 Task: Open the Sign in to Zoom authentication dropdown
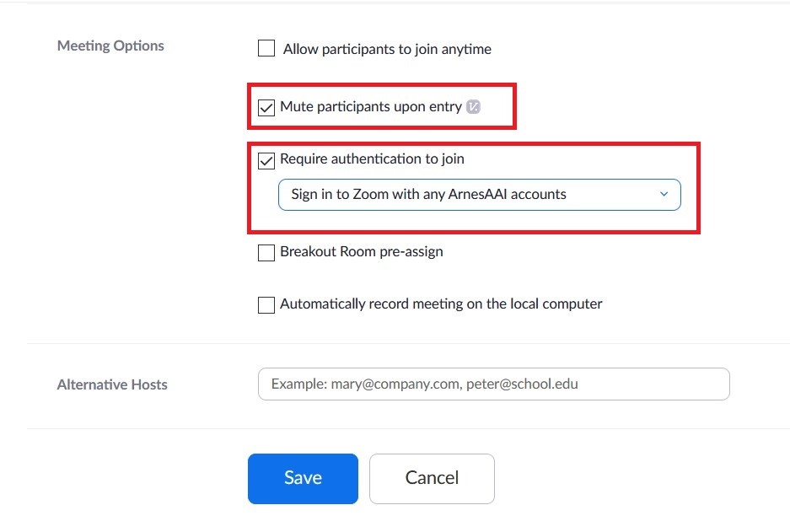(x=479, y=195)
